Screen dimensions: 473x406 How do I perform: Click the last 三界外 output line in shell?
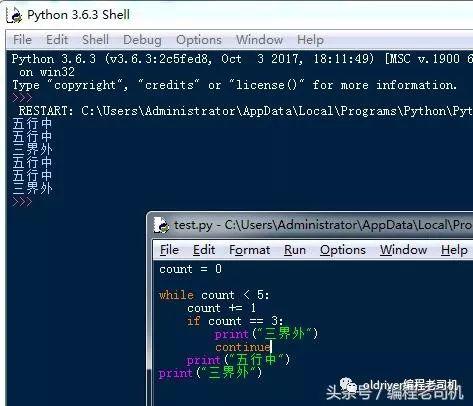[32, 189]
